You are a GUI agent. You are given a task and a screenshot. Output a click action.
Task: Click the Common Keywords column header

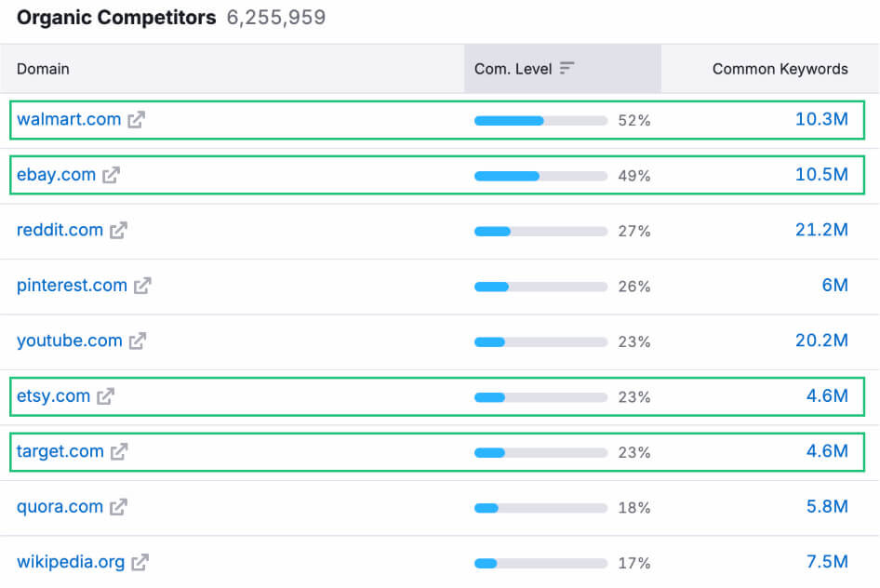[x=780, y=69]
